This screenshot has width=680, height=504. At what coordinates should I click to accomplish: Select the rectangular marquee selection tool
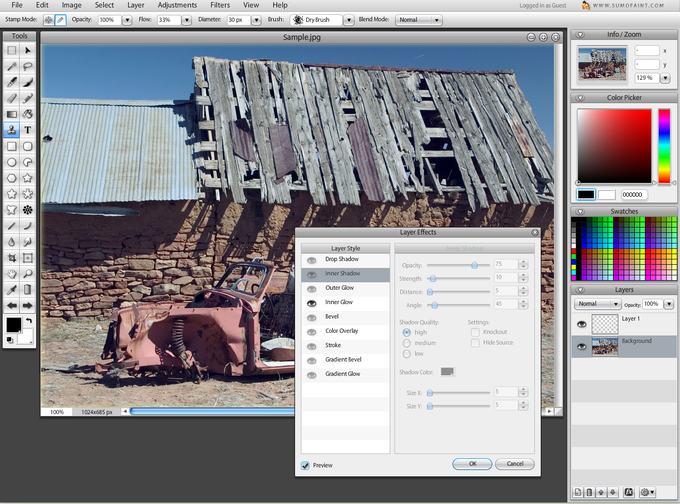point(12,50)
